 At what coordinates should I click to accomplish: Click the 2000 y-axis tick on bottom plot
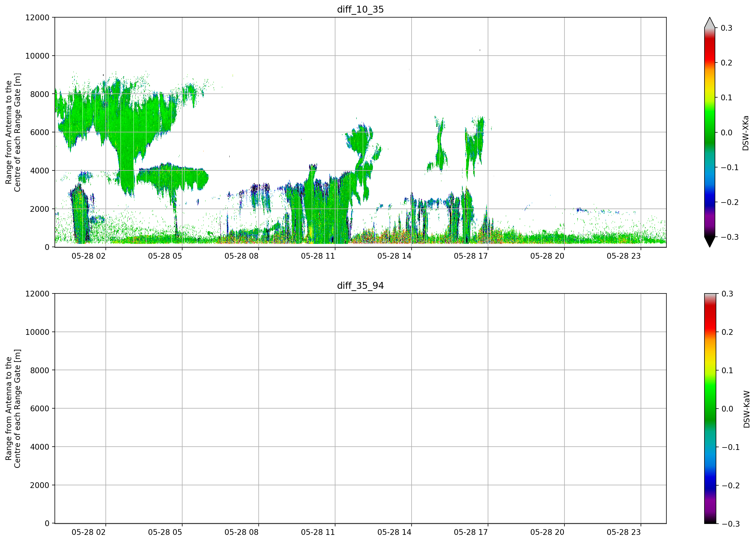(x=40, y=485)
